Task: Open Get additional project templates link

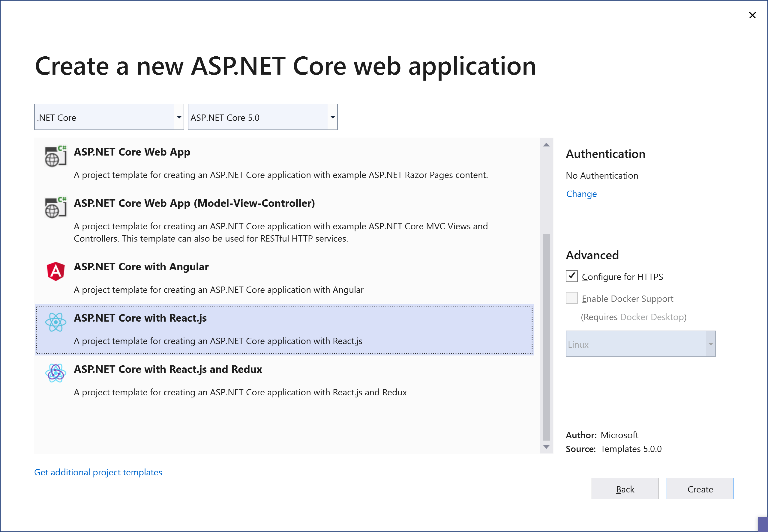Action: [x=98, y=472]
